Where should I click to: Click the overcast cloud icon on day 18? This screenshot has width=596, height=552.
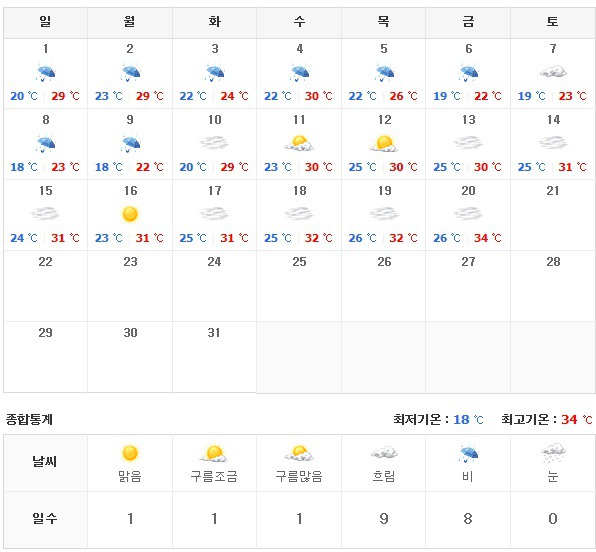pos(299,214)
